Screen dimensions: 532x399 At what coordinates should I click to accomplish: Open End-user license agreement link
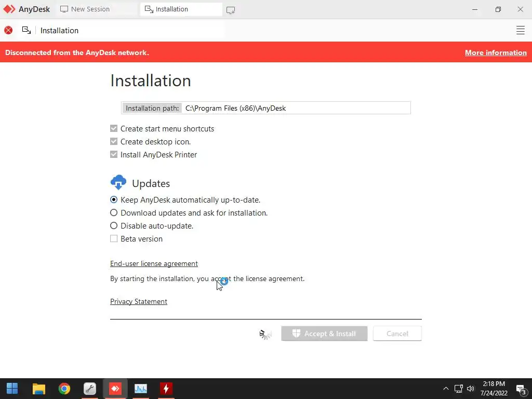pos(154,263)
